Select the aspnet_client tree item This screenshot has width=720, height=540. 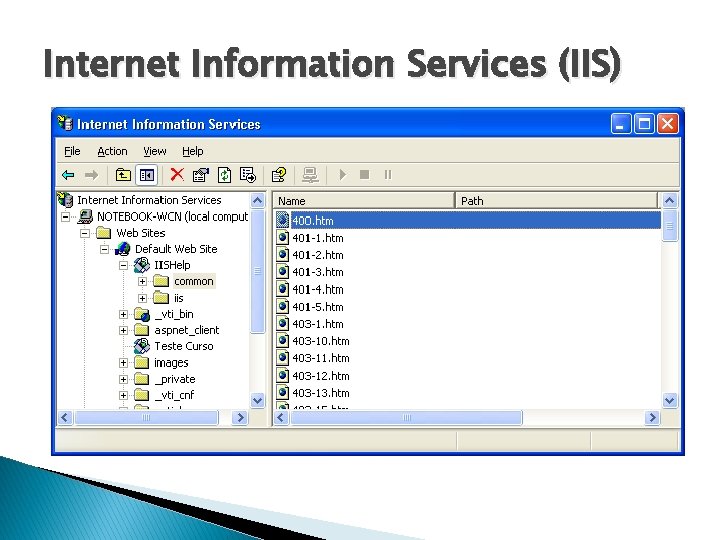(x=186, y=330)
